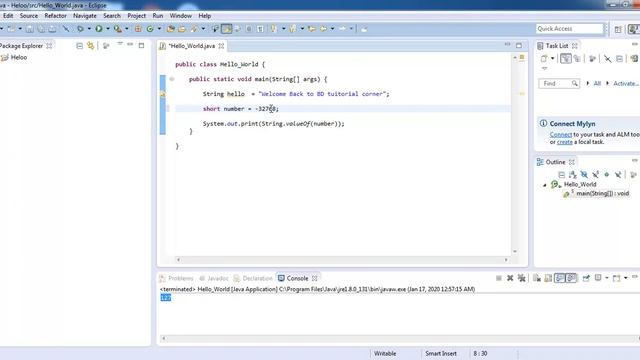Open the Run menu
Viewport: 640px width, 360px height.
pyautogui.click(x=158, y=16)
